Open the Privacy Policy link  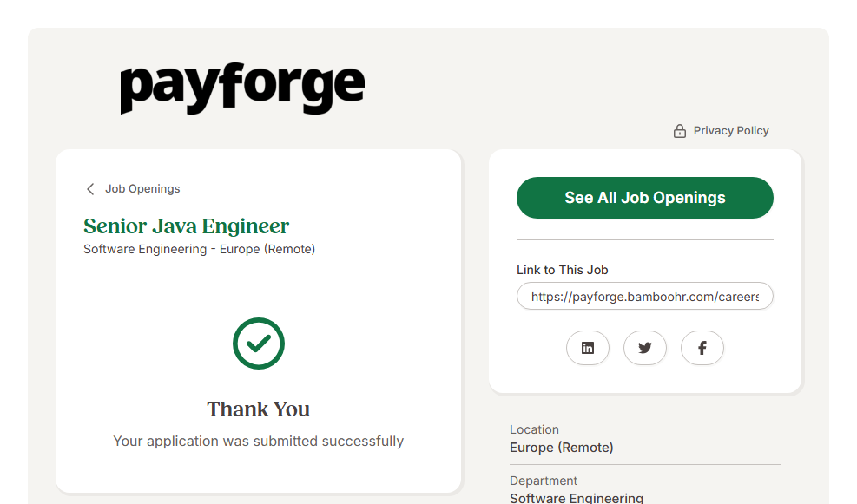pos(731,131)
